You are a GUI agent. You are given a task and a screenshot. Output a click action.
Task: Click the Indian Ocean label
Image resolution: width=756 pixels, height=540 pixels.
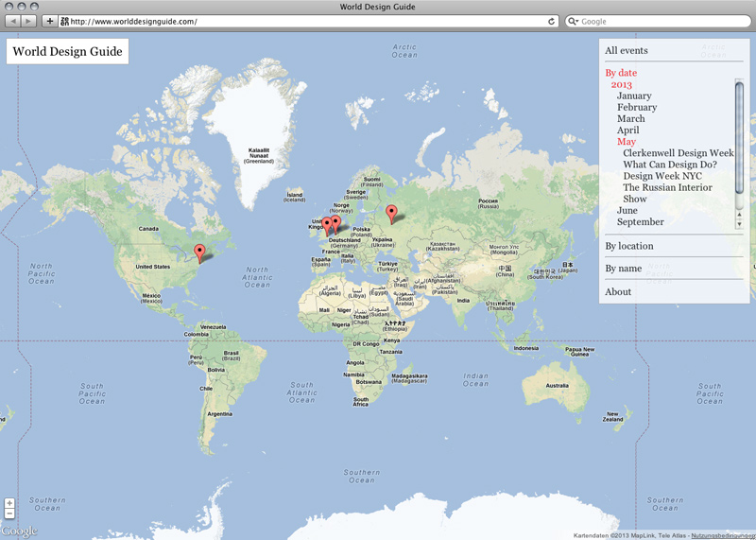point(476,380)
